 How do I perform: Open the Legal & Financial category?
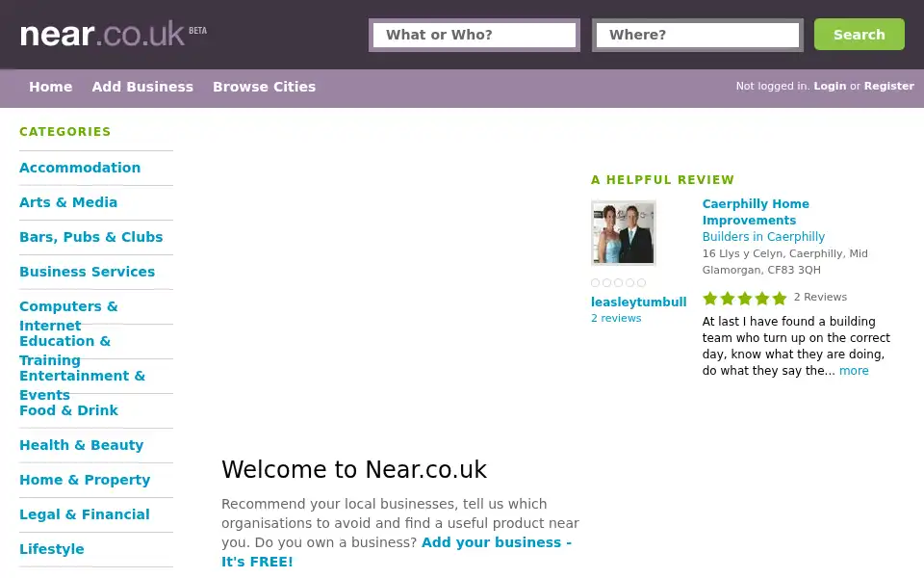pos(85,514)
